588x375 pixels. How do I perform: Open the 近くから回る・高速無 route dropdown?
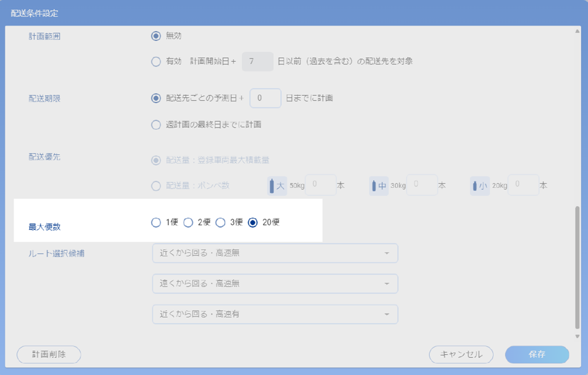(x=275, y=254)
